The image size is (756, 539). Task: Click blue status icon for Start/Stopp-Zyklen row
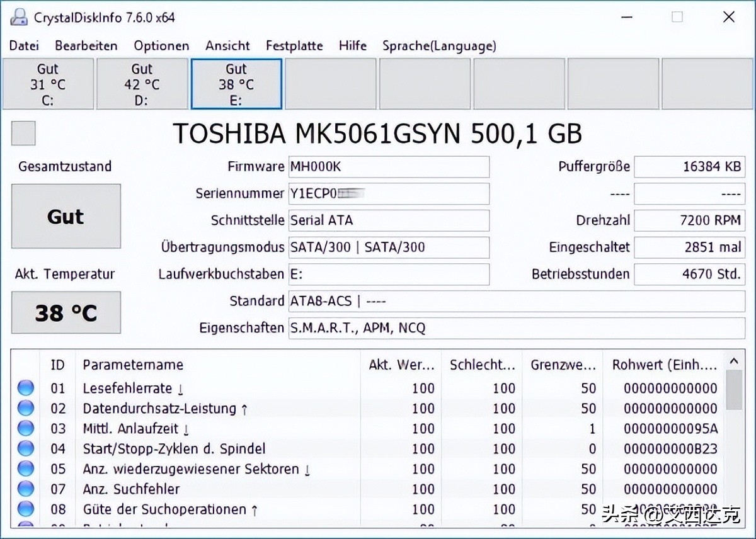(26, 449)
